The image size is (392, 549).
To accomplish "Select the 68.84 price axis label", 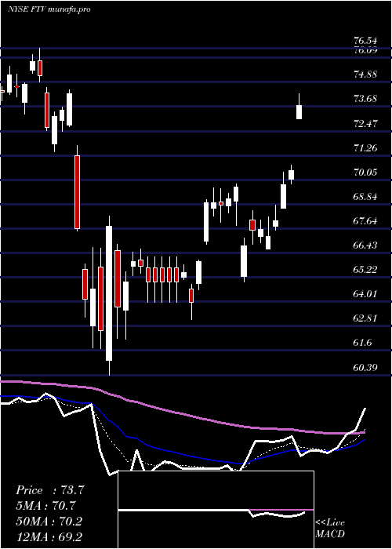I will tap(367, 196).
